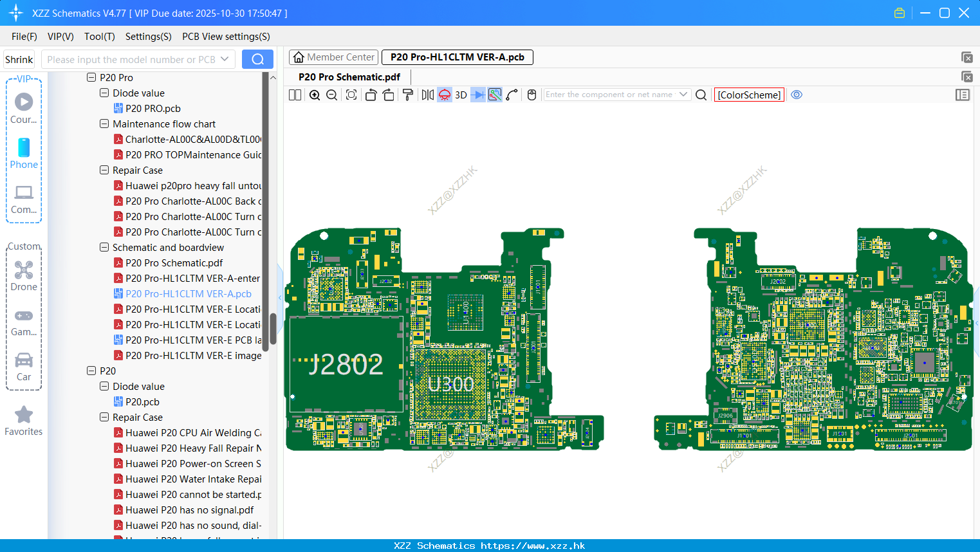Mirror the board view

(428, 95)
